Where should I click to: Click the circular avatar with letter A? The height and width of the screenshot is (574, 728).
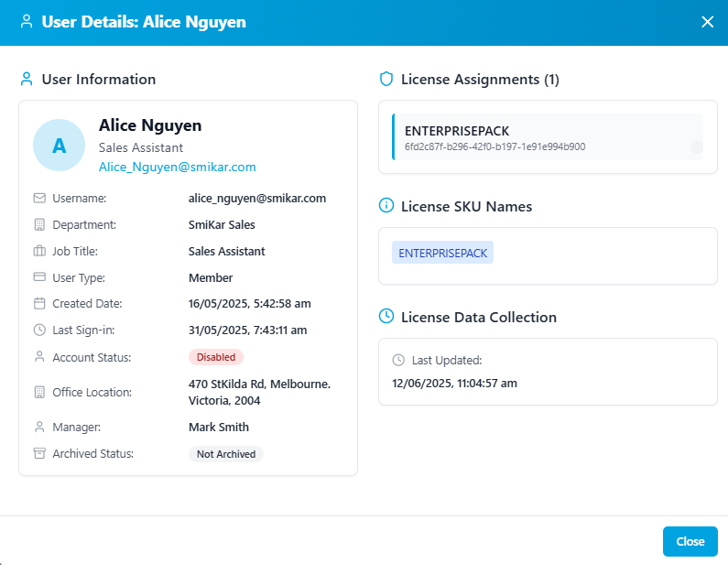pos(60,145)
